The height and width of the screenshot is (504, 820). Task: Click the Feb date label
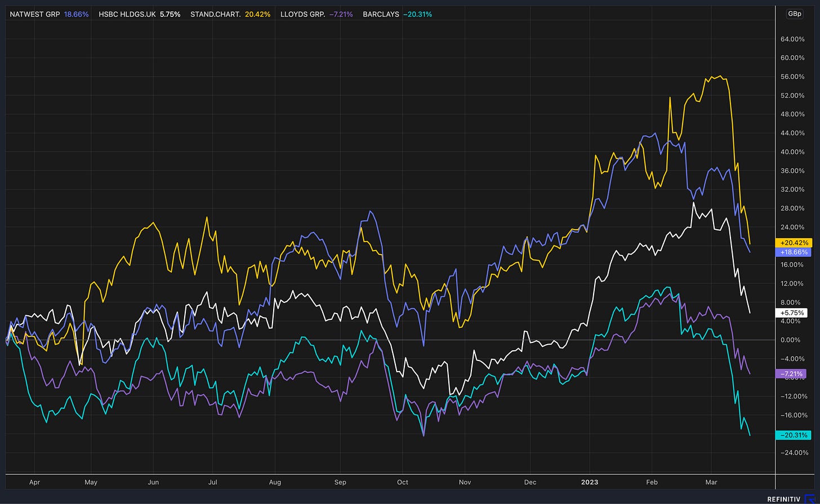[x=652, y=483]
